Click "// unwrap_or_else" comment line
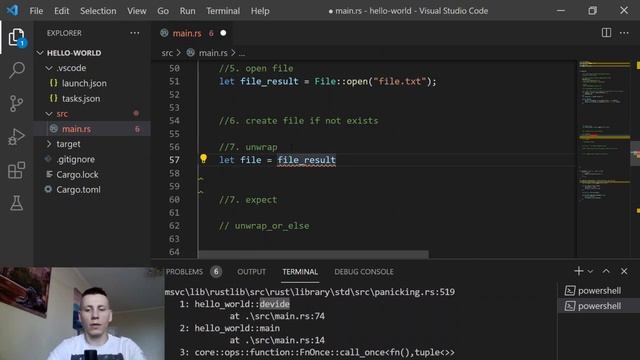This screenshot has width=640, height=360. coord(264,226)
